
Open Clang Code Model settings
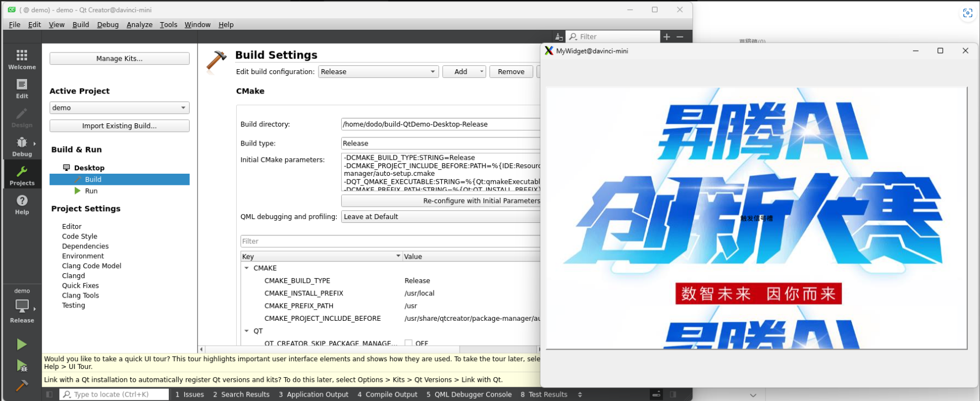(92, 266)
